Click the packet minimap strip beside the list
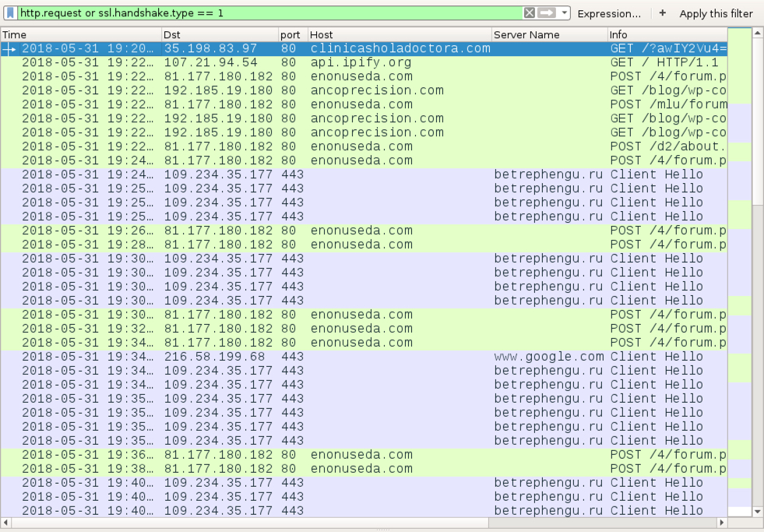The image size is (764, 532). 739,272
